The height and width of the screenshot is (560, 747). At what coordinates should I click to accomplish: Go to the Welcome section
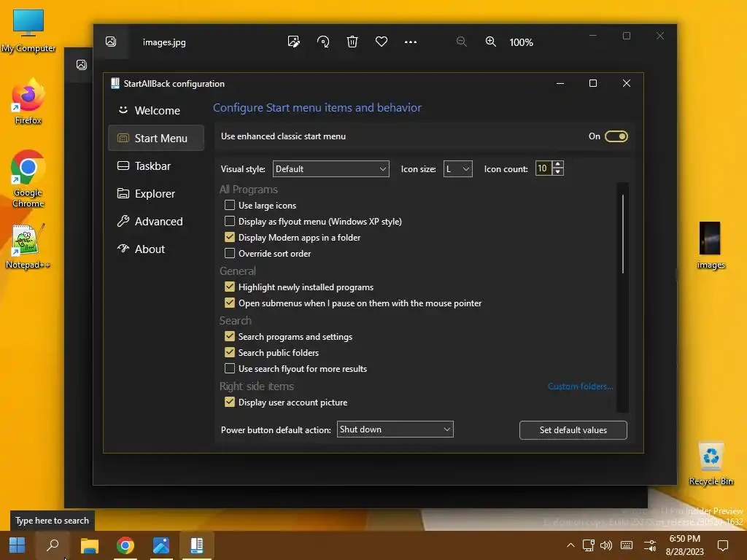156,111
